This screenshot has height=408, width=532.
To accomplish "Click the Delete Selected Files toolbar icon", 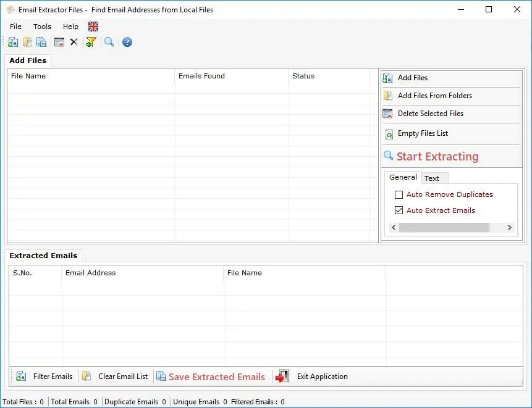I will click(x=59, y=43).
